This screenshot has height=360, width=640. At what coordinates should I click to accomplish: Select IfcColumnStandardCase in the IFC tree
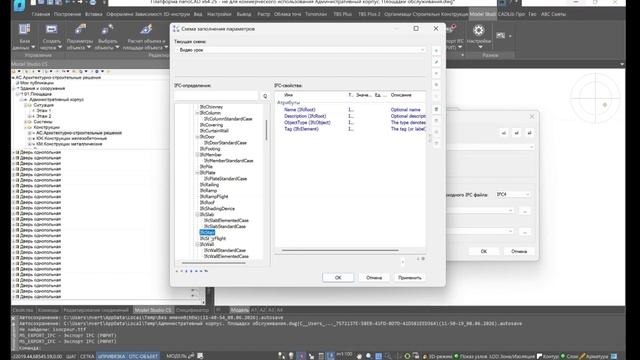228,119
